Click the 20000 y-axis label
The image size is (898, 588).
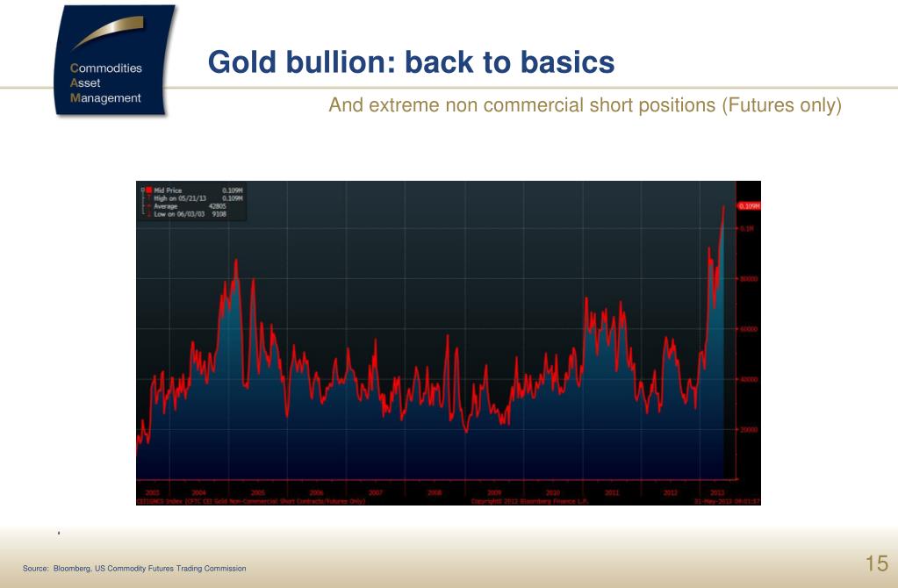(749, 429)
